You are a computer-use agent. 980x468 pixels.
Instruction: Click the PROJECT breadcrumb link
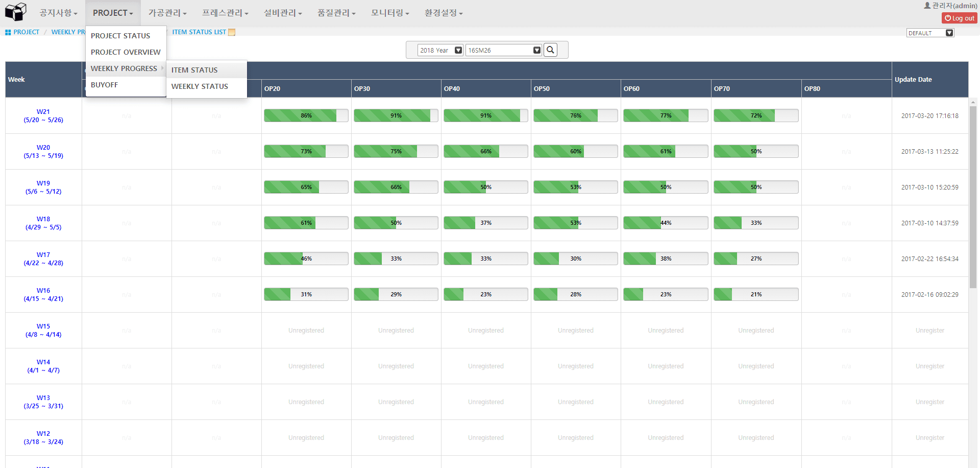(27, 32)
